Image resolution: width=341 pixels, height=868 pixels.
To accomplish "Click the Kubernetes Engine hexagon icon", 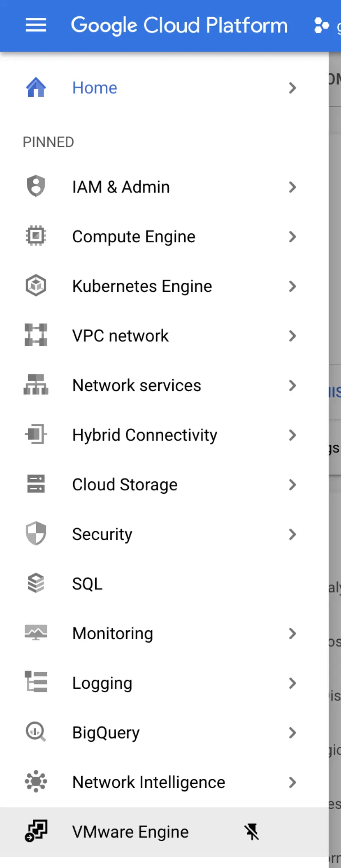I will point(36,285).
